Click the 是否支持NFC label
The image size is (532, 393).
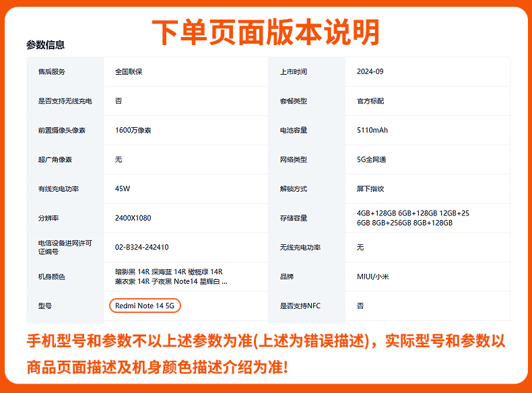300,306
